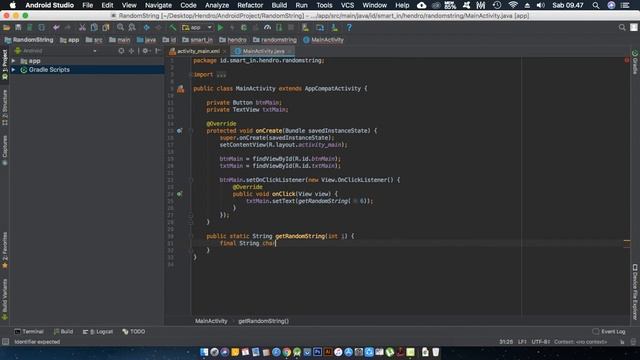The image size is (640, 360).
Task: Open the Terminal tool window
Action: 29,331
